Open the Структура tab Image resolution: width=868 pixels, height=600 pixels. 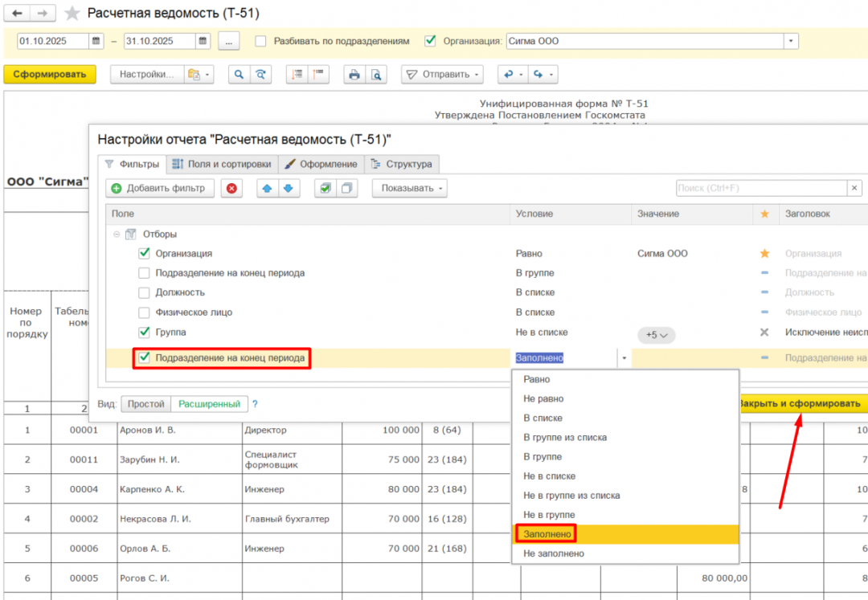coord(401,164)
